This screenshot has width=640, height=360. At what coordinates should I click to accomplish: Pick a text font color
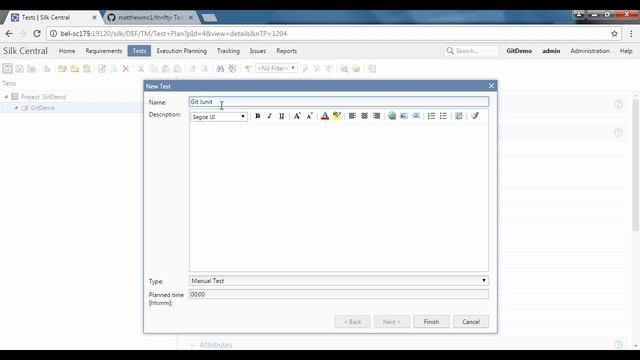[325, 116]
